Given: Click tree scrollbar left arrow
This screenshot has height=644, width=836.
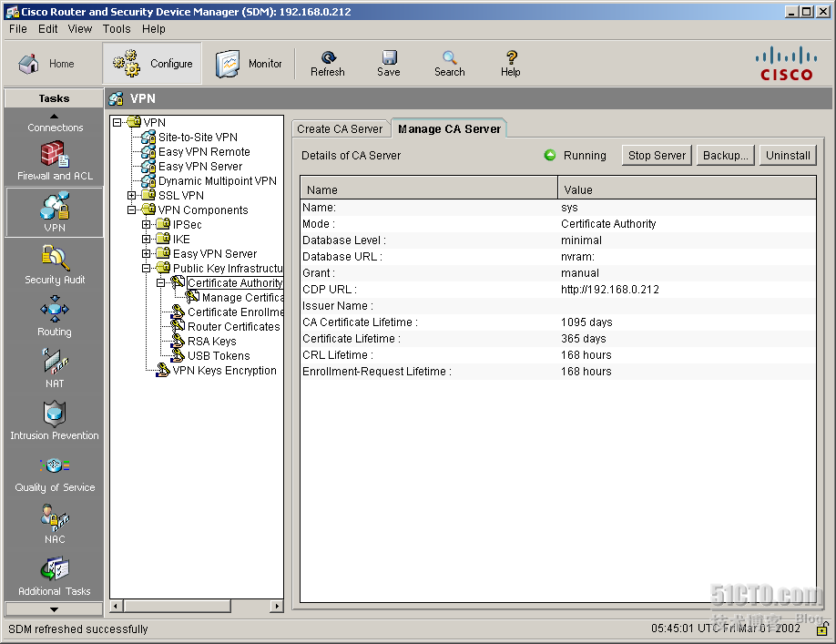Looking at the screenshot, I should pos(117,606).
